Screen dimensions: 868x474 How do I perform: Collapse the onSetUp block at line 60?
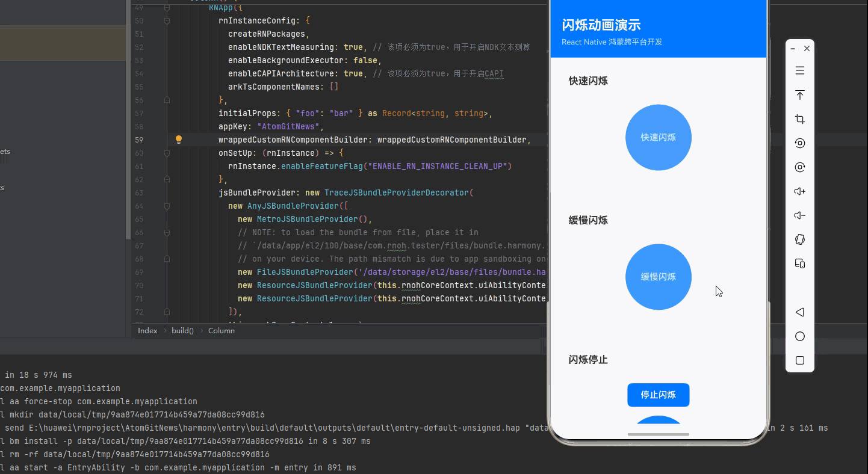[x=167, y=153]
